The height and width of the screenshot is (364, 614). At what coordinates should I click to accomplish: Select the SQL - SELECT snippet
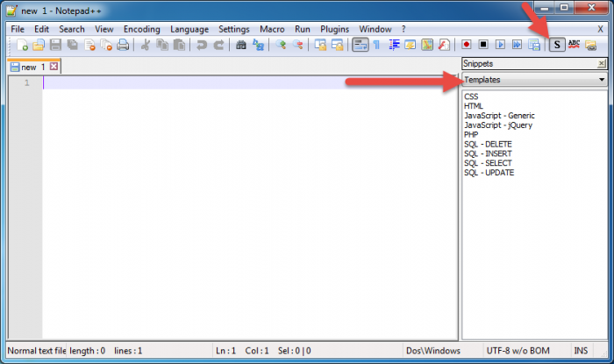[x=488, y=163]
